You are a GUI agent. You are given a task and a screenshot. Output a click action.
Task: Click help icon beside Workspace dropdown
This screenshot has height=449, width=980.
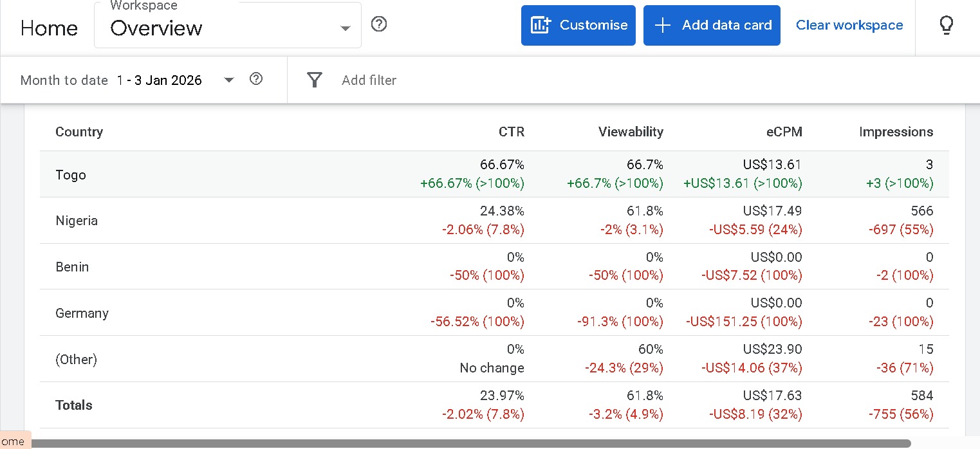[x=379, y=24]
